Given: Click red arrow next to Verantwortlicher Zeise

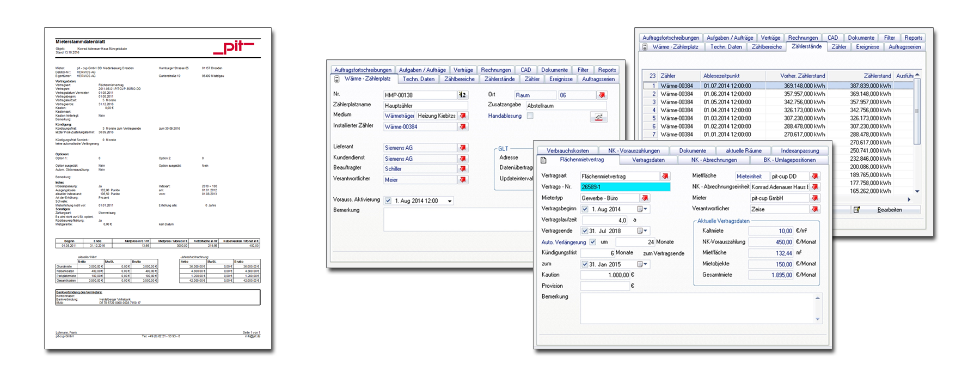Looking at the screenshot, I should pyautogui.click(x=814, y=209).
